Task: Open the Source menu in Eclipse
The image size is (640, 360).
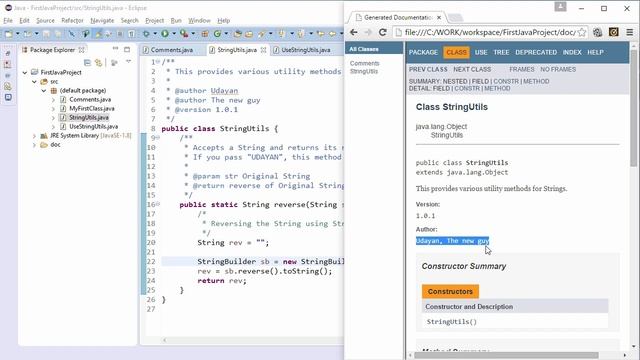Action: pyautogui.click(x=45, y=20)
